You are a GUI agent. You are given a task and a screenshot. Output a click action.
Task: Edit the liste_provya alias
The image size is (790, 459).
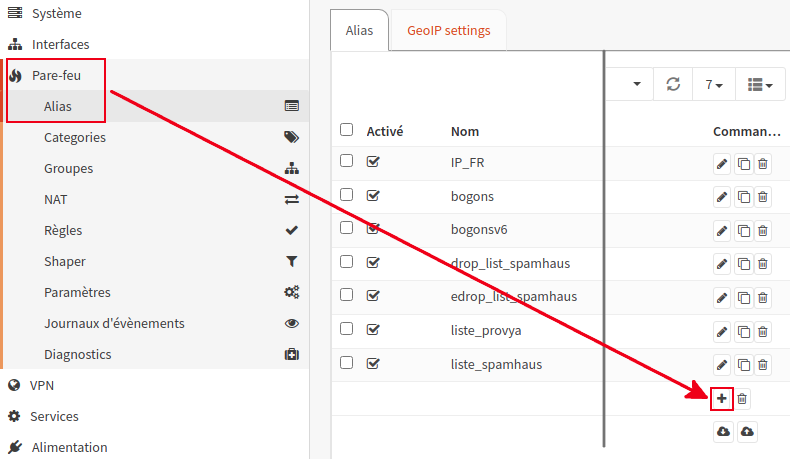click(x=722, y=332)
